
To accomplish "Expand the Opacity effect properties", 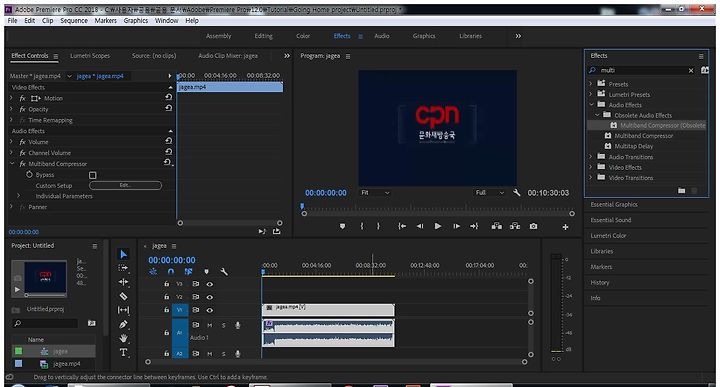I will point(11,109).
